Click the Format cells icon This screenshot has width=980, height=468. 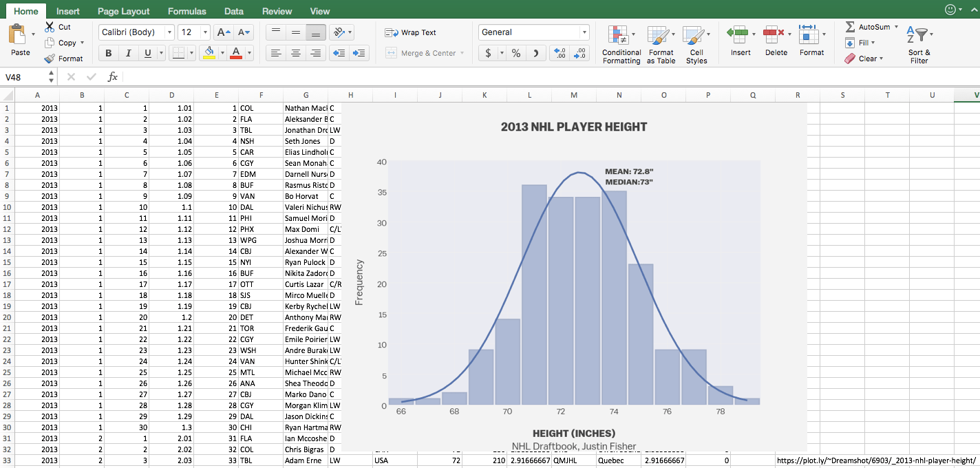809,34
